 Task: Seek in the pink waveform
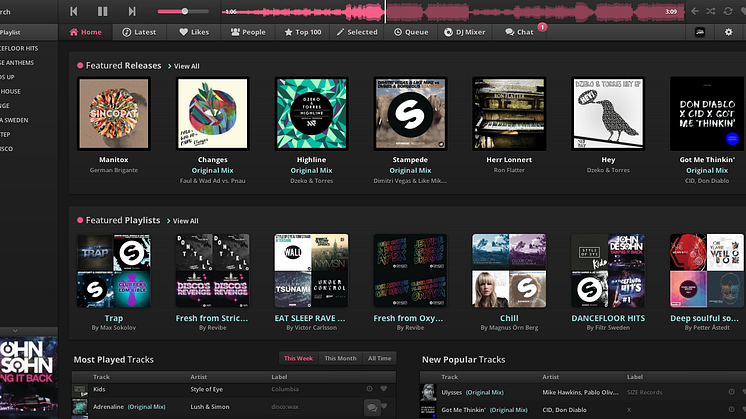pos(452,11)
